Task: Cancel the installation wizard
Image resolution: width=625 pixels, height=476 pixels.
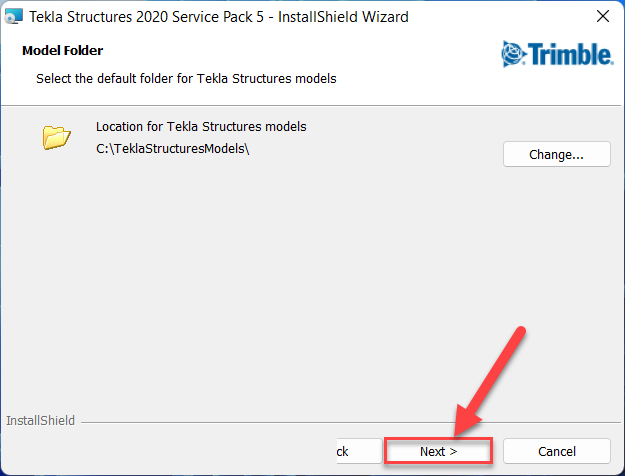Action: (x=557, y=451)
